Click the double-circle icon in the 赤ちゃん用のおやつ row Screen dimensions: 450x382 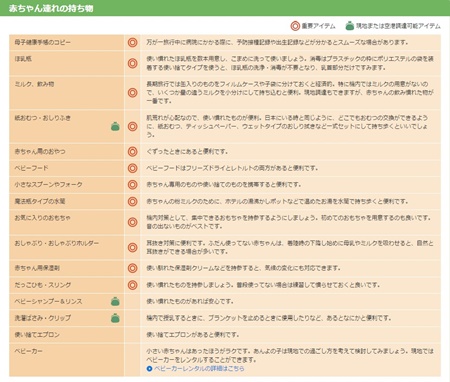pyautogui.click(x=132, y=152)
